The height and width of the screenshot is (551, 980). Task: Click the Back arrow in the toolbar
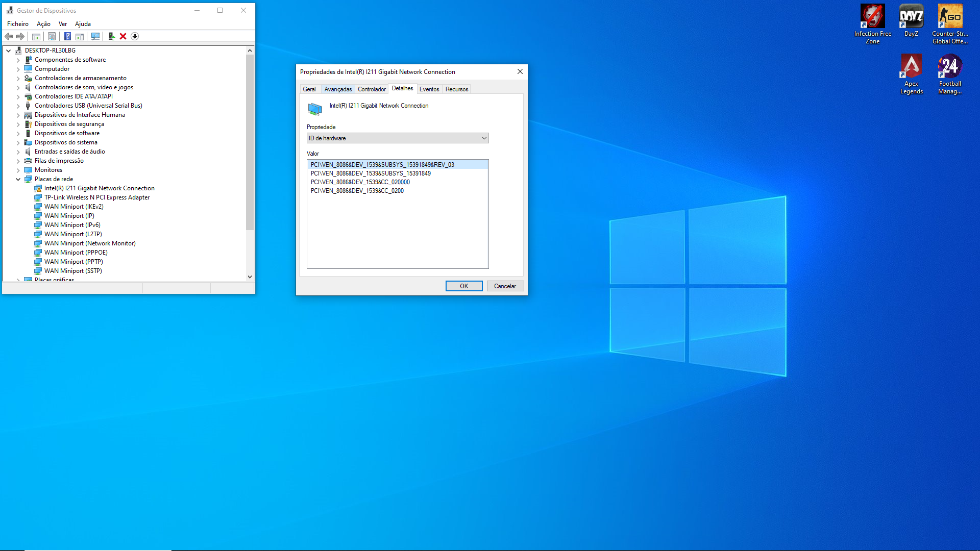point(9,36)
